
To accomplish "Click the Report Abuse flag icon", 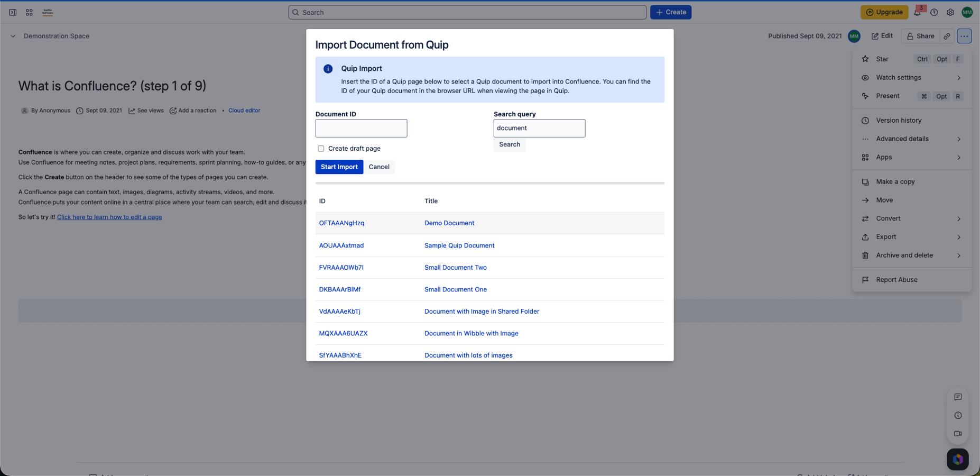I will coord(865,280).
